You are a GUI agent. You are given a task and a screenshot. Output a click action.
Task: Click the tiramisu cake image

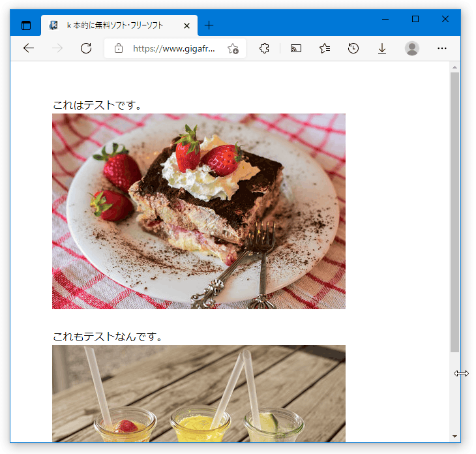pyautogui.click(x=198, y=211)
